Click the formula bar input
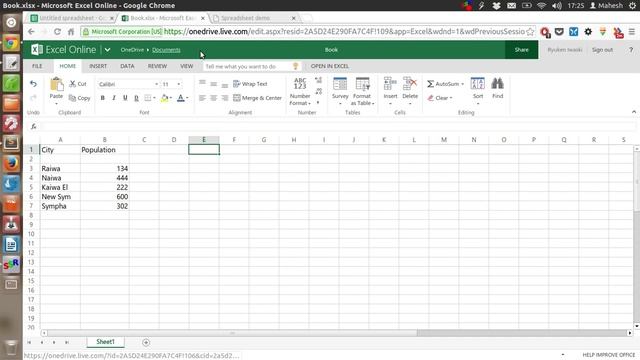 (x=337, y=127)
